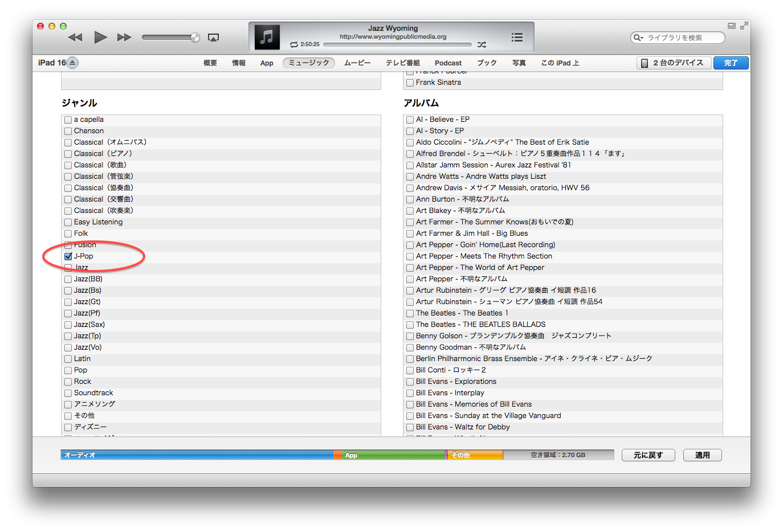Click the 2:50:25 elapsed time
This screenshot has height=532, width=783.
click(x=310, y=44)
